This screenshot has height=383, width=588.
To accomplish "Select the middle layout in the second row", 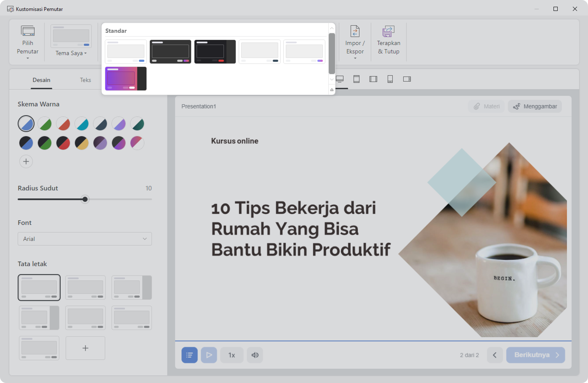I will pos(85,318).
